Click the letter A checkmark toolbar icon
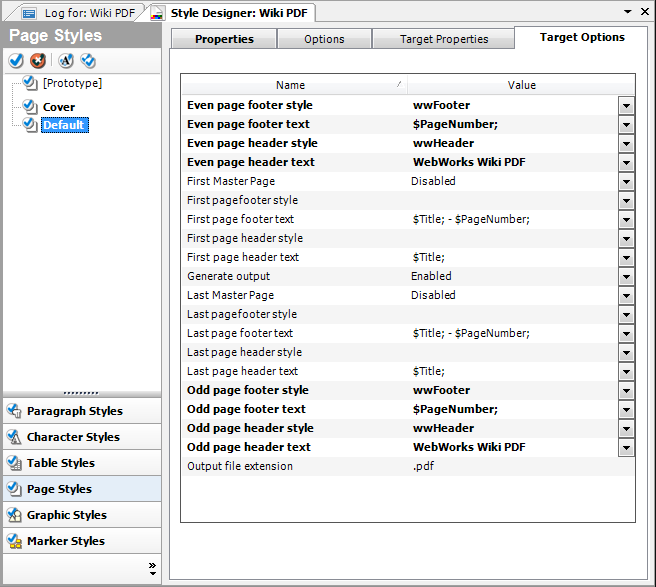The width and height of the screenshot is (656, 587). click(x=66, y=61)
